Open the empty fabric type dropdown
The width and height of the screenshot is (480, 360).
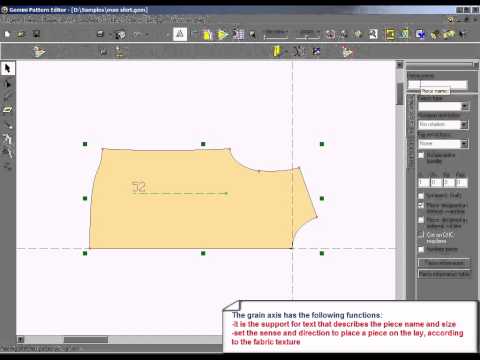[443, 106]
